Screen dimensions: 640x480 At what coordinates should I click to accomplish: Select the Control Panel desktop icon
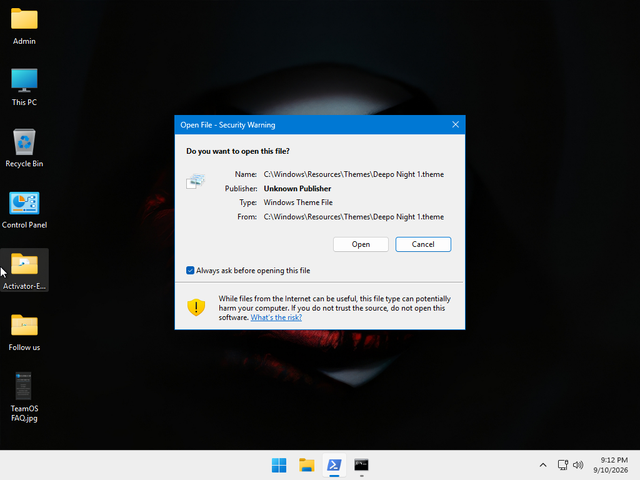point(24,209)
